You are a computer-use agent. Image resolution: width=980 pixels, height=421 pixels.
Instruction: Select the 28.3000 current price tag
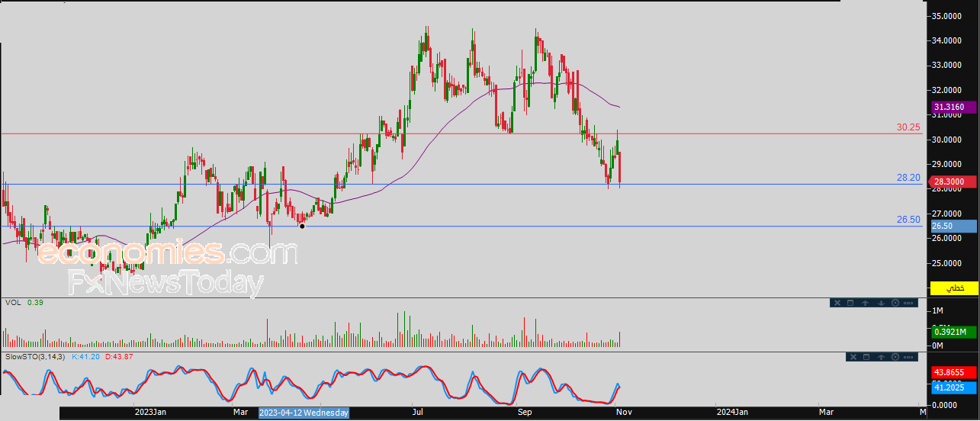coord(952,182)
